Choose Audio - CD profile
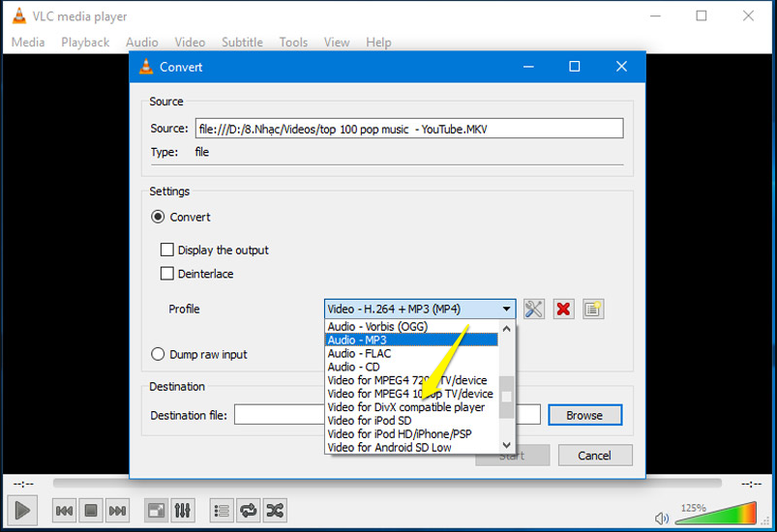Screen dimensions: 777x532 pos(412,367)
